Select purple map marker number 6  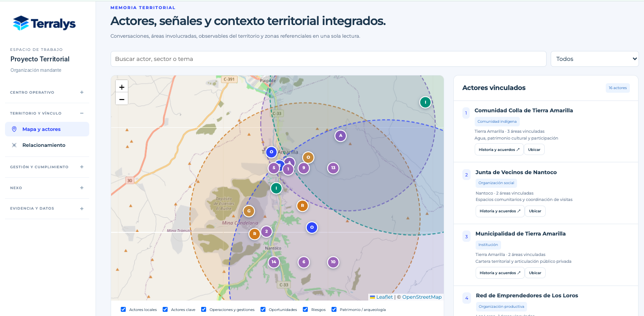click(304, 262)
